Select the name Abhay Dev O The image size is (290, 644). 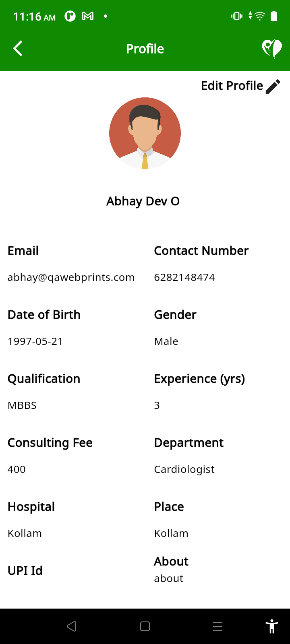(143, 201)
